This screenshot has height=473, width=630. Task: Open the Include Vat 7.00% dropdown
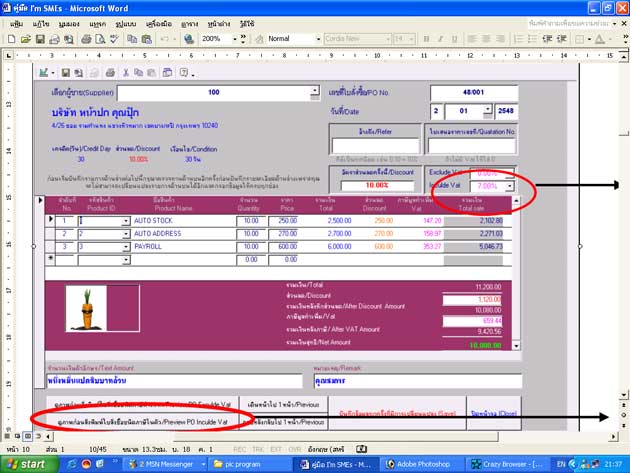[509, 186]
